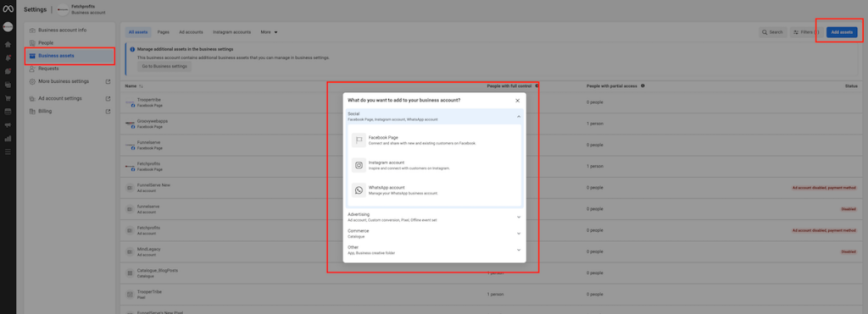Screen dimensions: 868x314
Task: Click the Search button
Action: click(x=773, y=32)
